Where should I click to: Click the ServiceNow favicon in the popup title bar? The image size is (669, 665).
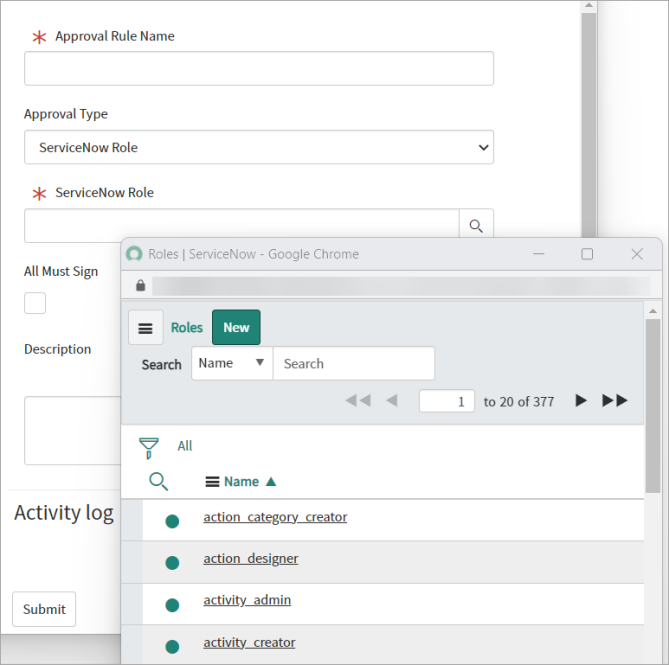[134, 254]
